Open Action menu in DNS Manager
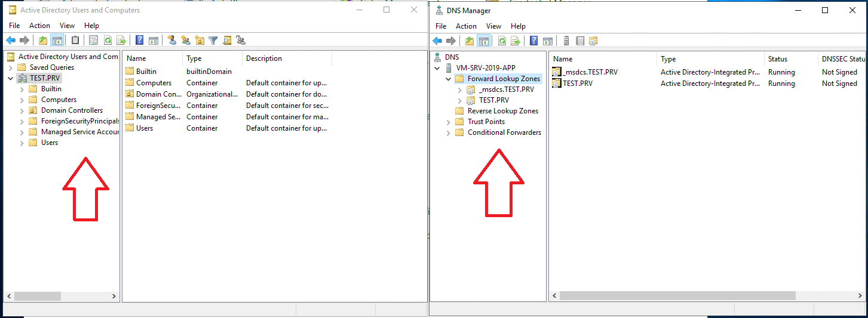868x318 pixels. click(x=467, y=26)
